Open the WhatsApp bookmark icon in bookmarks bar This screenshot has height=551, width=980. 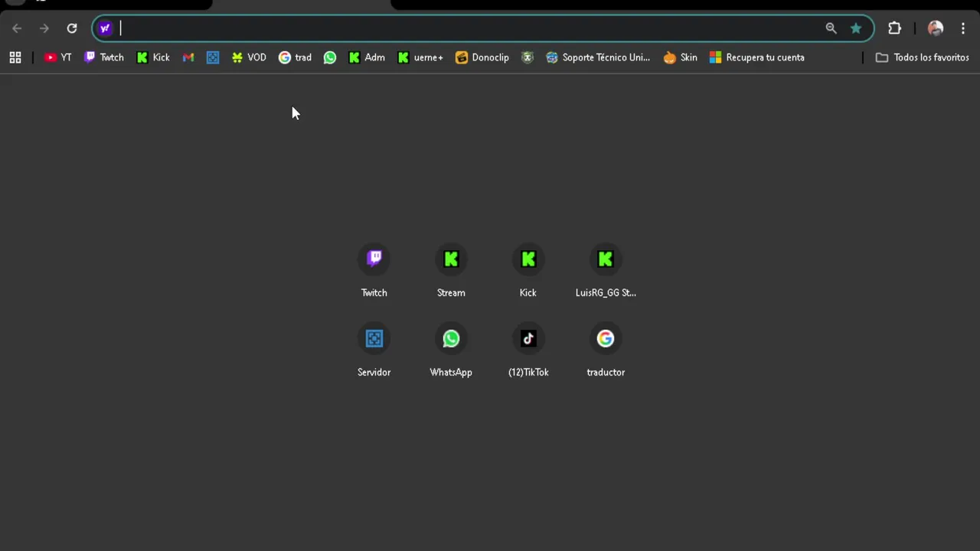[x=330, y=57]
